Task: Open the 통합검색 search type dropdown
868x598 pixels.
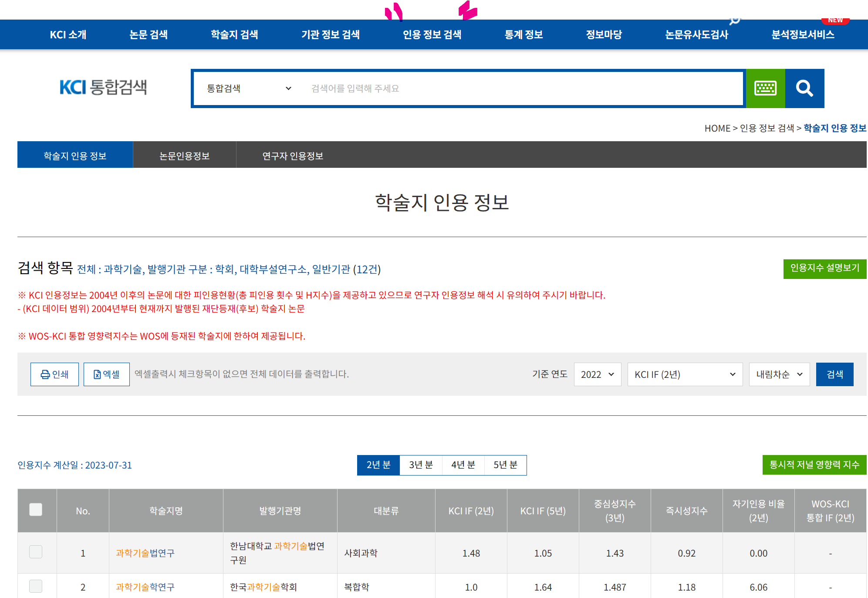Action: pos(249,88)
